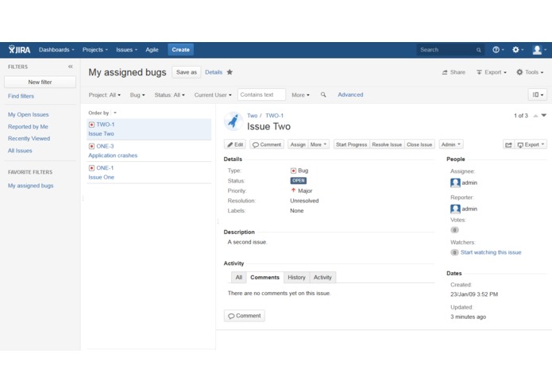The height and width of the screenshot is (392, 552).
Task: Open the filter Export dropdown at top
Action: (492, 72)
